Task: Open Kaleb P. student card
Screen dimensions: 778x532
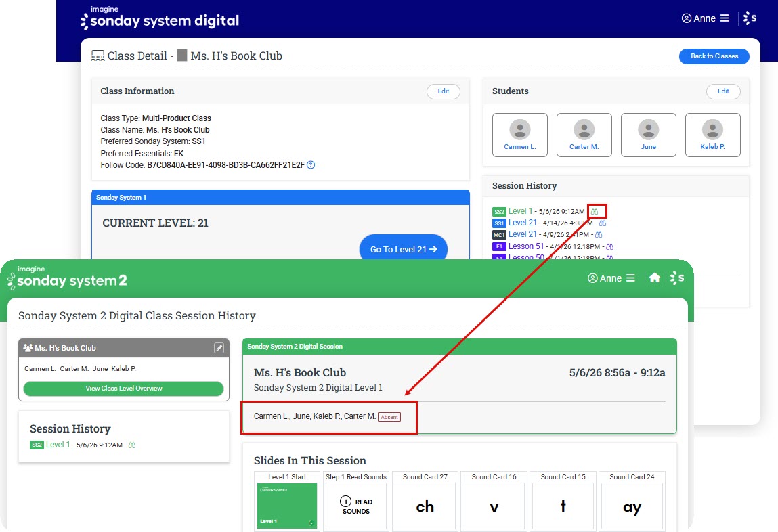Action: point(712,135)
